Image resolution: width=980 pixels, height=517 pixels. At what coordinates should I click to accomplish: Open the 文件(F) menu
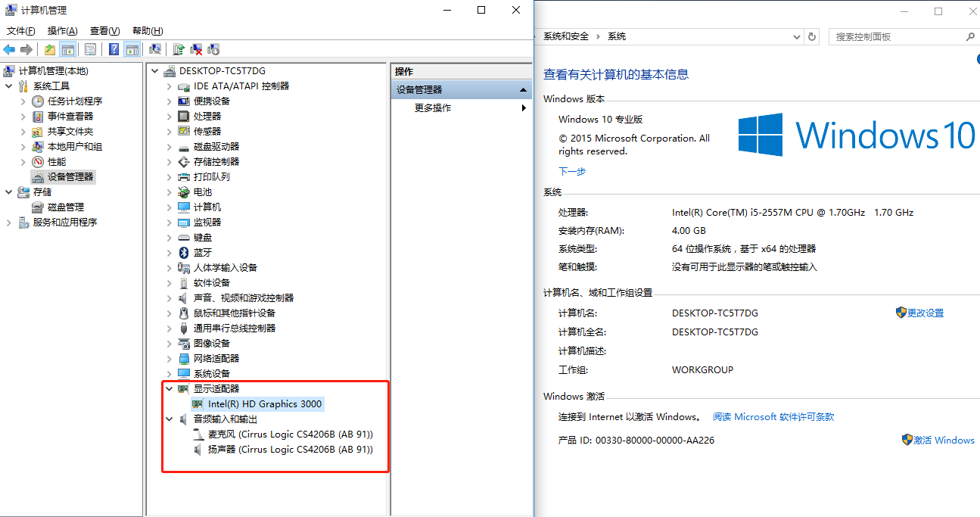[x=21, y=31]
